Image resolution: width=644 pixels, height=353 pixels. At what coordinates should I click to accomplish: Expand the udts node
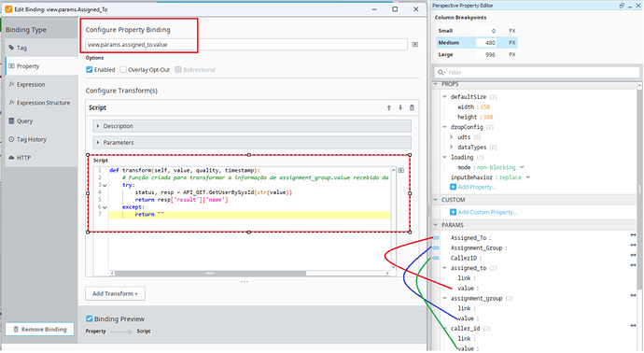[452, 137]
